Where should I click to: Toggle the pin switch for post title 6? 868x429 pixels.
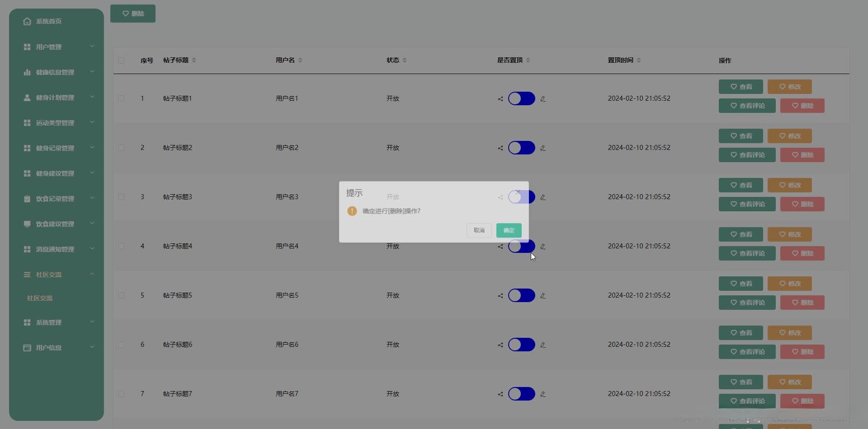tap(521, 345)
